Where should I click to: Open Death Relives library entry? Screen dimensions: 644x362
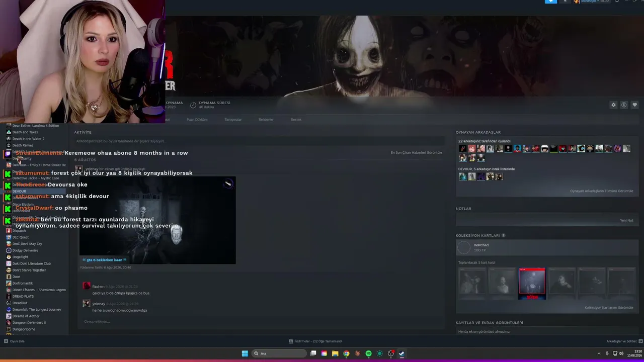click(x=23, y=145)
